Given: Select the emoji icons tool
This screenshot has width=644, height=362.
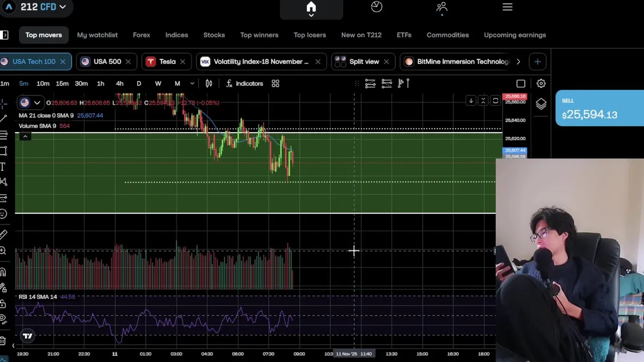Looking at the screenshot, I should click(x=3, y=214).
